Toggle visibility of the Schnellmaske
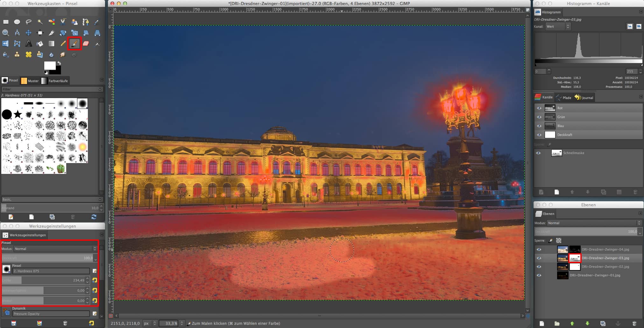Screen dimensions: 644x328 (539, 153)
